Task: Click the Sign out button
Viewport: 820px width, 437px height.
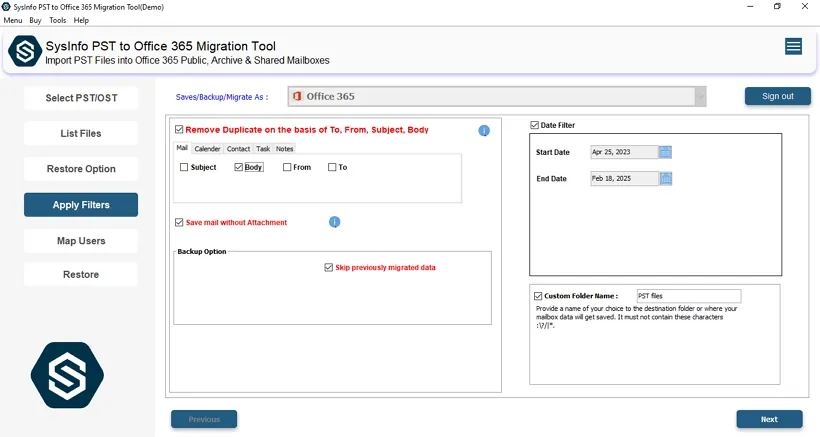Action: [777, 96]
